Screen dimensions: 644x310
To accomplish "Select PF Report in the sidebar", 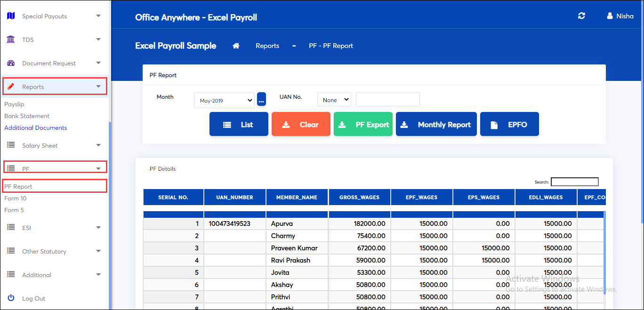I will pyautogui.click(x=18, y=187).
